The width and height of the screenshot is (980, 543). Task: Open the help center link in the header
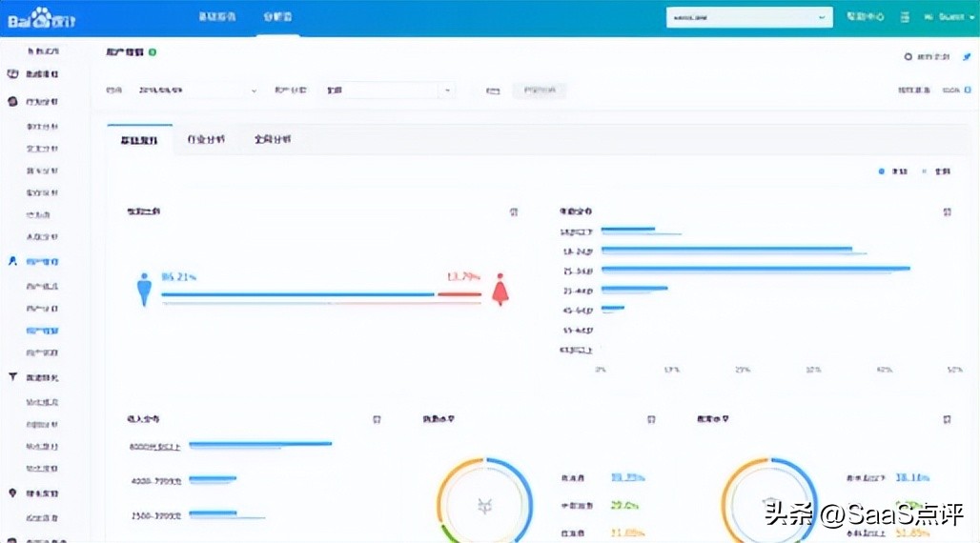point(865,17)
